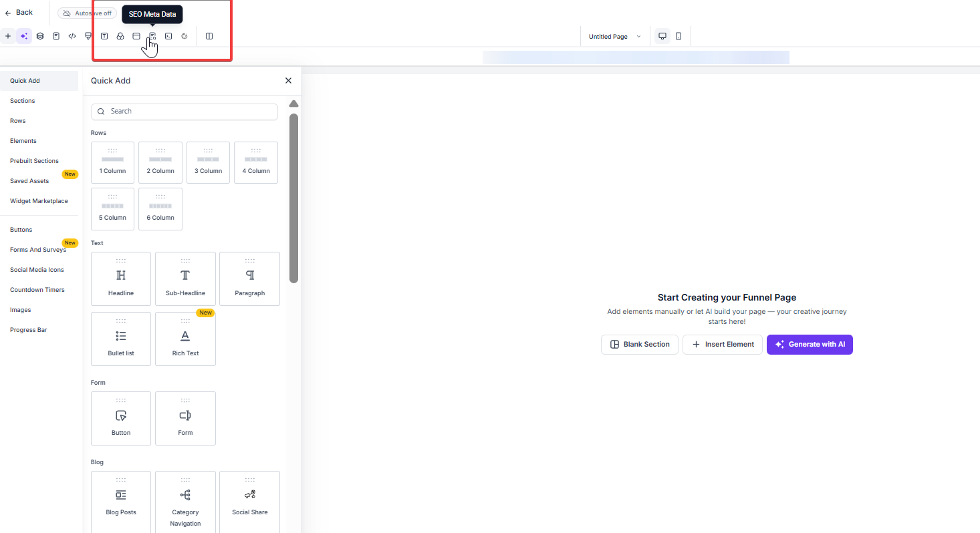Close the Quick Add panel

pyautogui.click(x=288, y=81)
